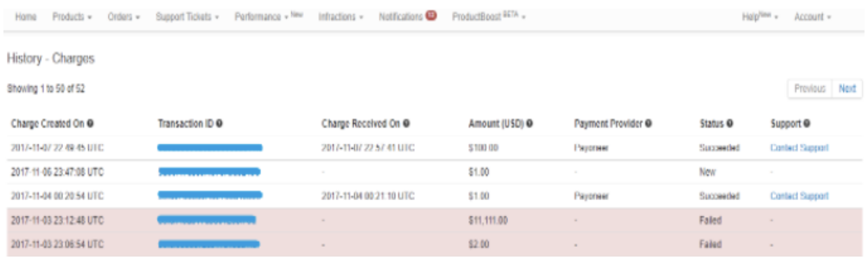Image resolution: width=868 pixels, height=260 pixels.
Task: Expand the Account dropdown menu
Action: click(812, 17)
